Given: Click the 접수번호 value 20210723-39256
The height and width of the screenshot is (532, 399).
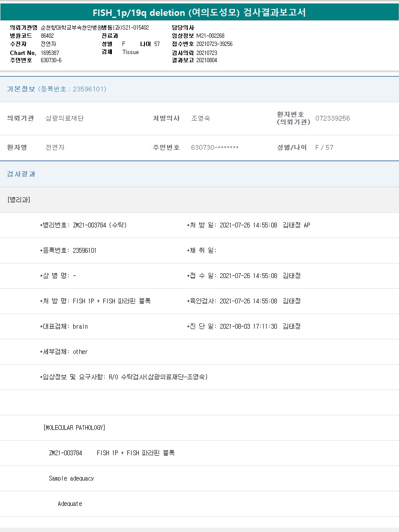Looking at the screenshot, I should [x=214, y=44].
